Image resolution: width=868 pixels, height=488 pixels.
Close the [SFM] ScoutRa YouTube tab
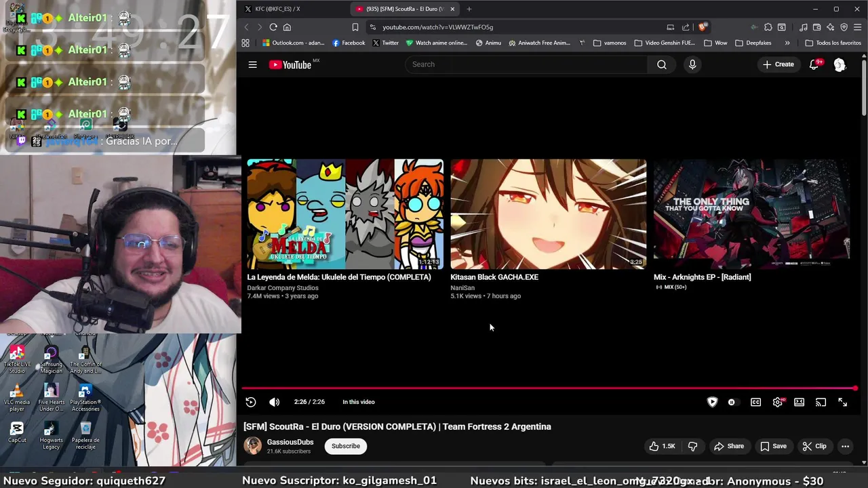coord(452,9)
